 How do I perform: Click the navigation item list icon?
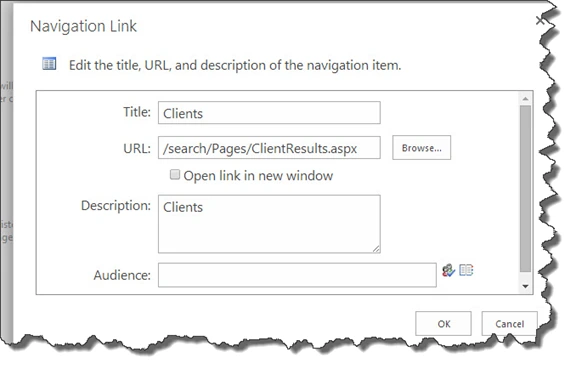[x=49, y=64]
